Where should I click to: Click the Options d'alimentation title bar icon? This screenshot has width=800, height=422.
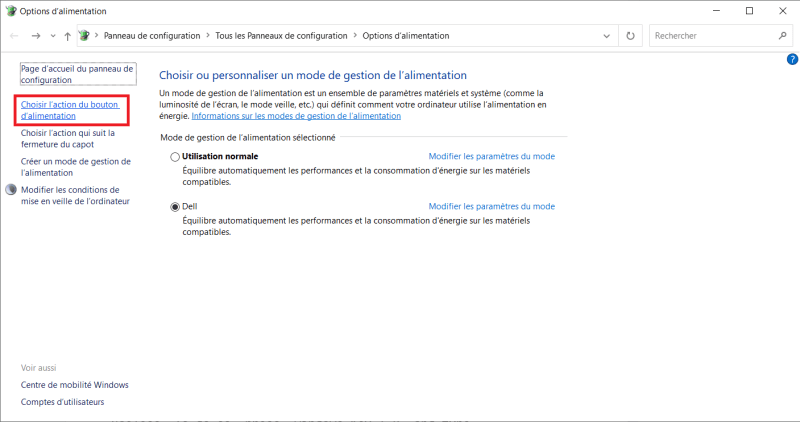(x=11, y=11)
